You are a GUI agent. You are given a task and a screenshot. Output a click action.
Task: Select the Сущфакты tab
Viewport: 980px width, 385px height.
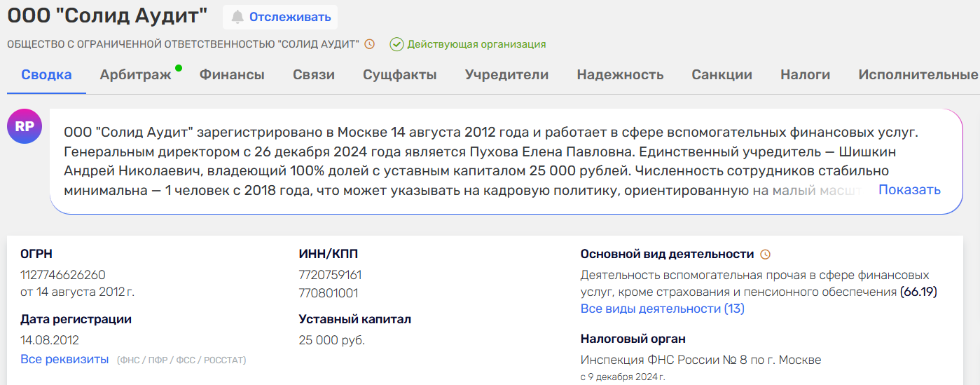point(399,75)
